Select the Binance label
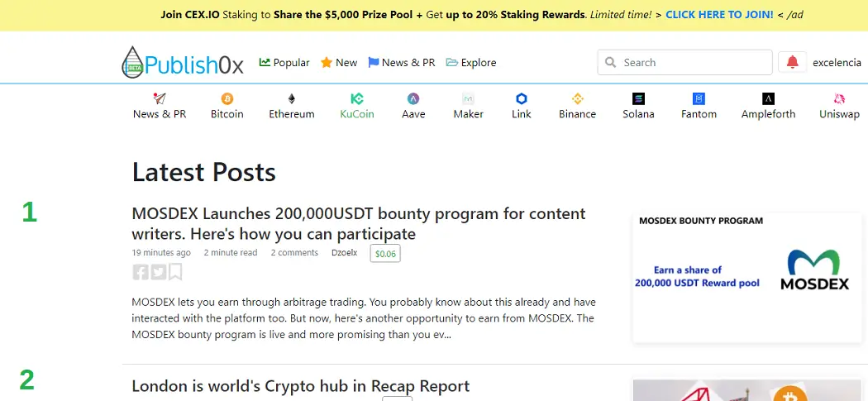The height and width of the screenshot is (401, 868). [577, 114]
